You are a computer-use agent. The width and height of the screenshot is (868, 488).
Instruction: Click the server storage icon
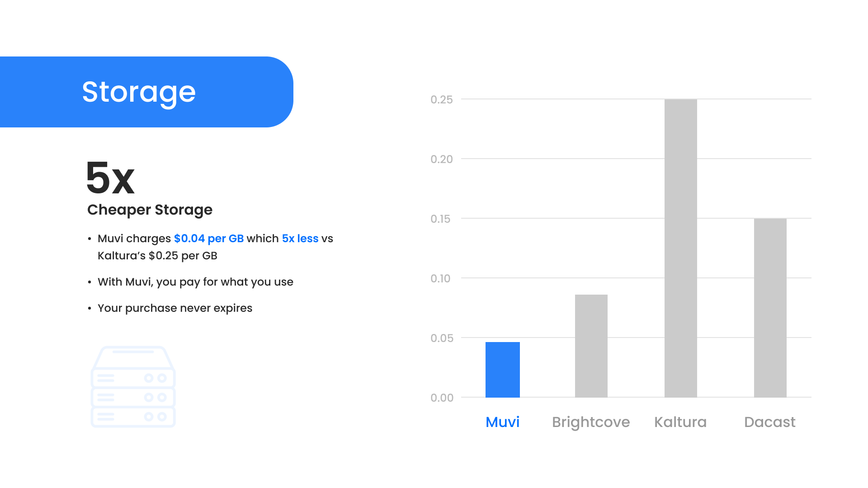point(133,387)
